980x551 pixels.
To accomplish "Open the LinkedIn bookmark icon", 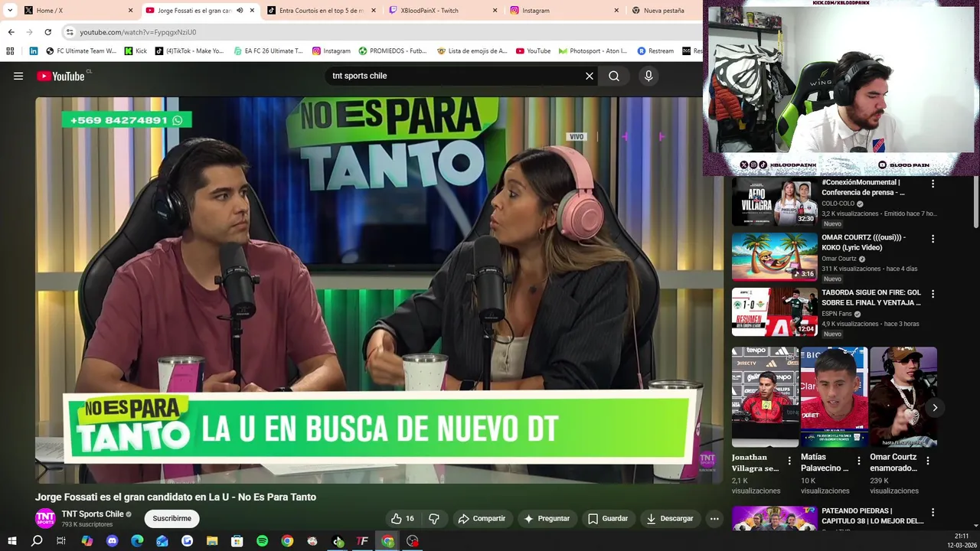I will tap(34, 51).
